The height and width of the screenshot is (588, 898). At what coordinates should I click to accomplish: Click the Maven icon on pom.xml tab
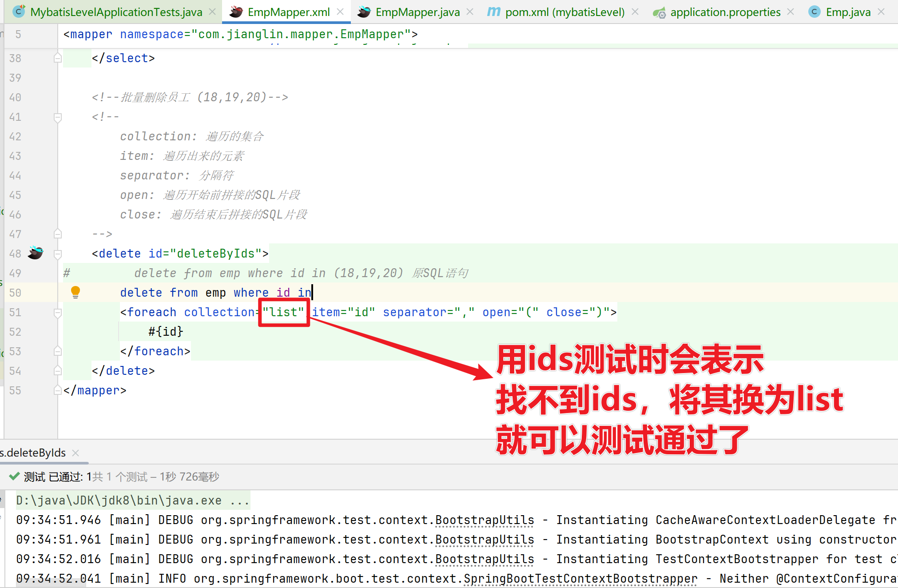pyautogui.click(x=493, y=12)
